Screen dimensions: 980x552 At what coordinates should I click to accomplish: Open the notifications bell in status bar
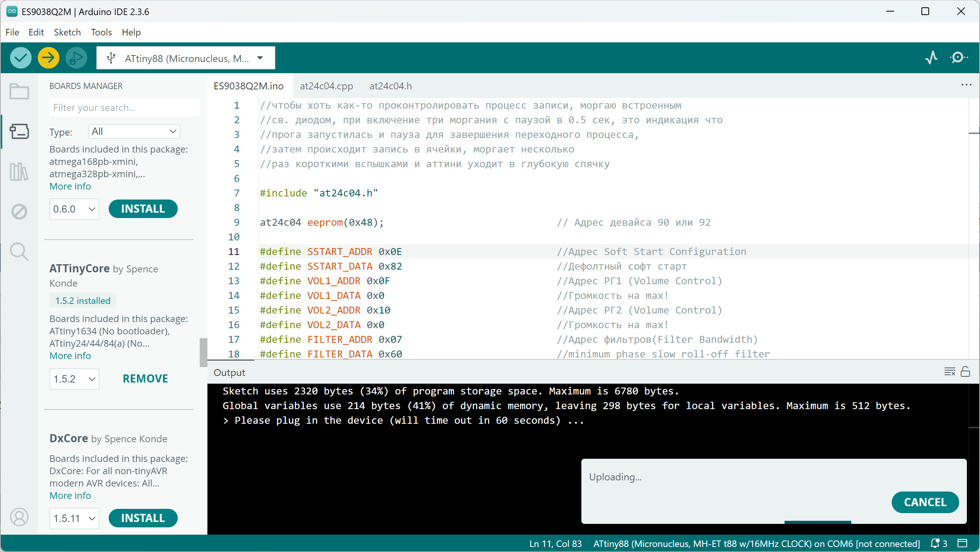(935, 544)
